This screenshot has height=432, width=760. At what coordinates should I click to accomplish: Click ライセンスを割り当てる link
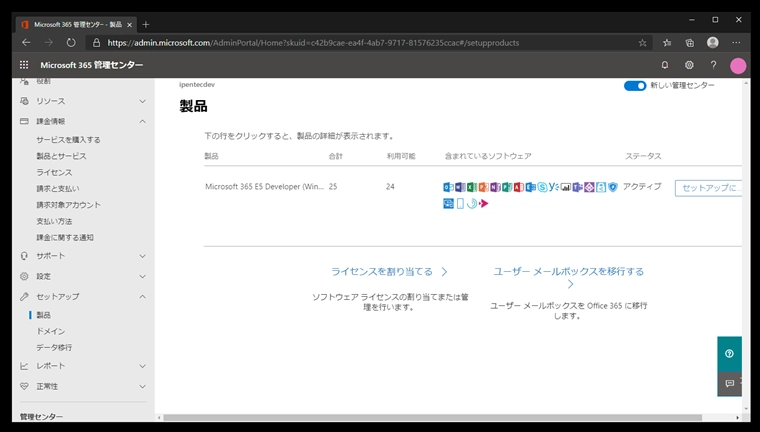tap(389, 272)
